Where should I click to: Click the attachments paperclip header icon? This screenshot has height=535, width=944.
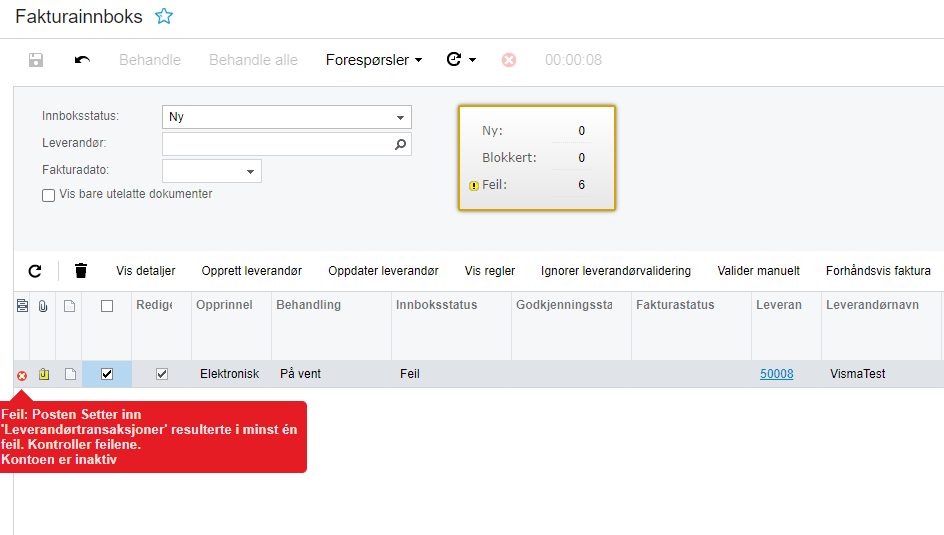click(x=43, y=306)
